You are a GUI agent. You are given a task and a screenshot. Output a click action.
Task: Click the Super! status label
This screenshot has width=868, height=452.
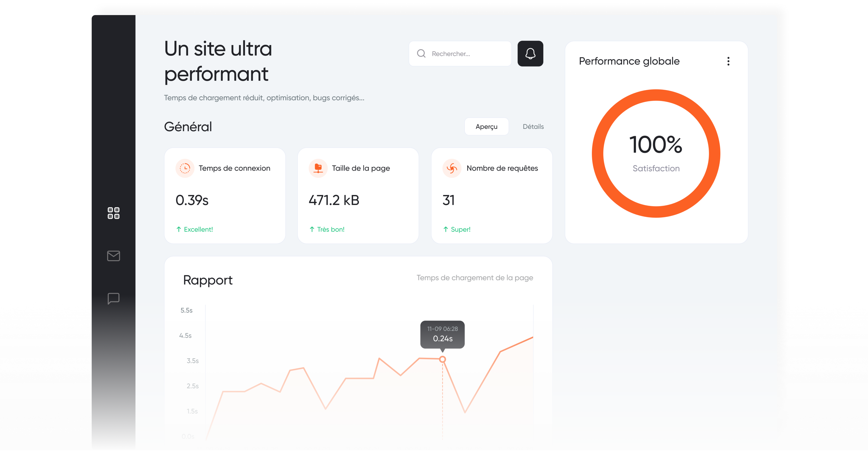[460, 230]
